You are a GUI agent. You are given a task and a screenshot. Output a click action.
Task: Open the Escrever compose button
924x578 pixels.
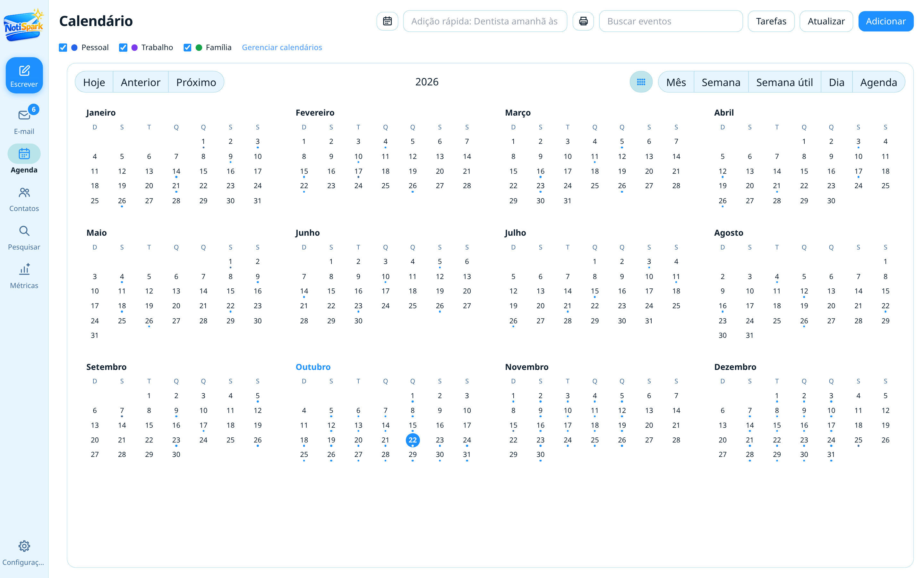tap(24, 75)
